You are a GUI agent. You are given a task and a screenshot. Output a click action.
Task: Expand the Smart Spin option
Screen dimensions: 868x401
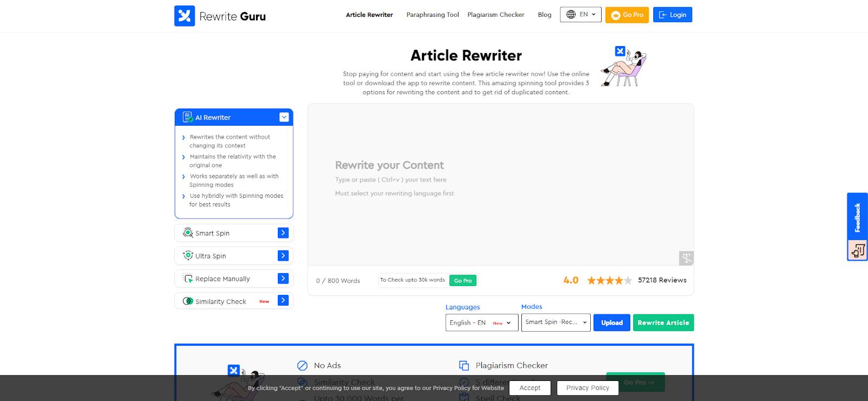tap(283, 233)
